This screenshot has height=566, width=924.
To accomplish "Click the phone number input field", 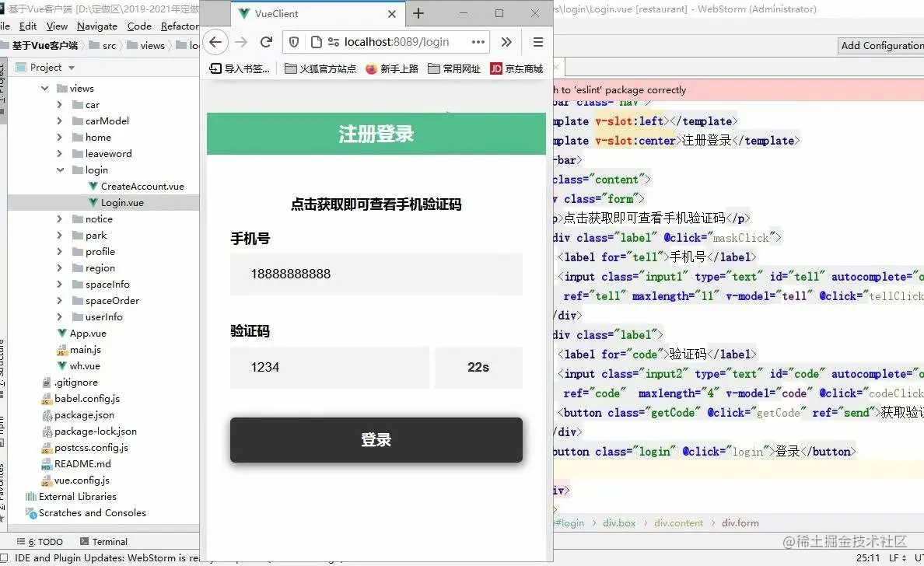I will pyautogui.click(x=376, y=274).
